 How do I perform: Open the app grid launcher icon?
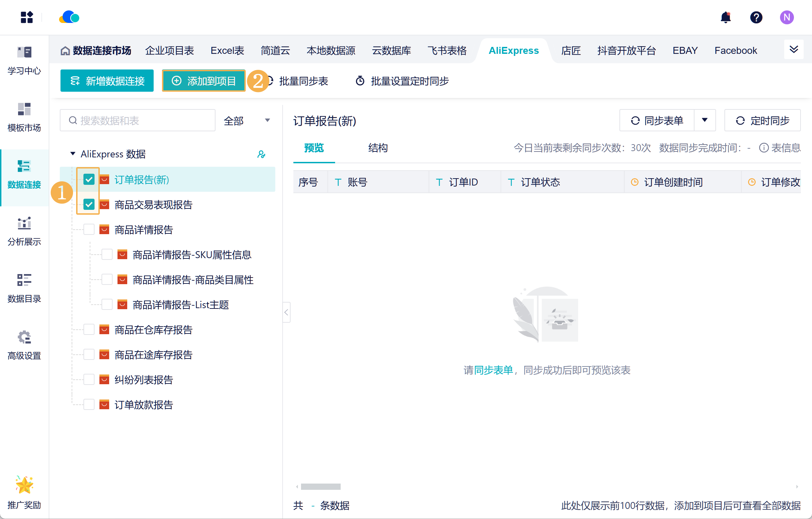pos(27,17)
